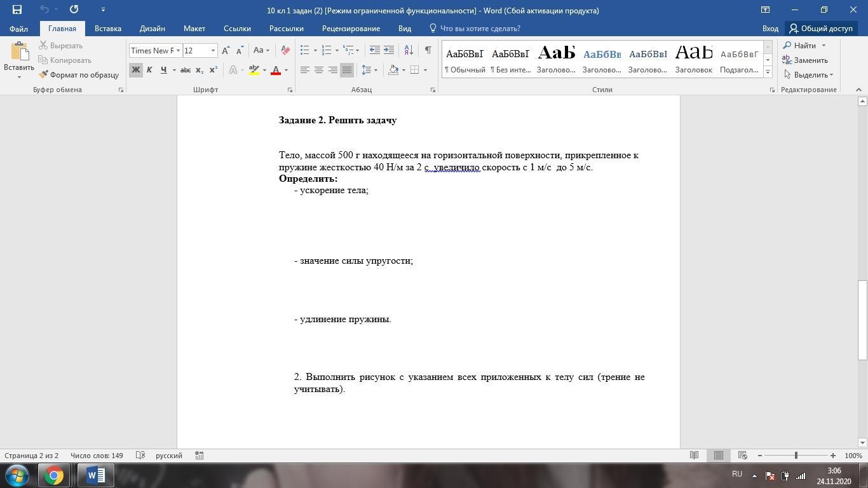Open Chrome from the Windows taskbar
The height and width of the screenshot is (488, 868).
coord(54,475)
